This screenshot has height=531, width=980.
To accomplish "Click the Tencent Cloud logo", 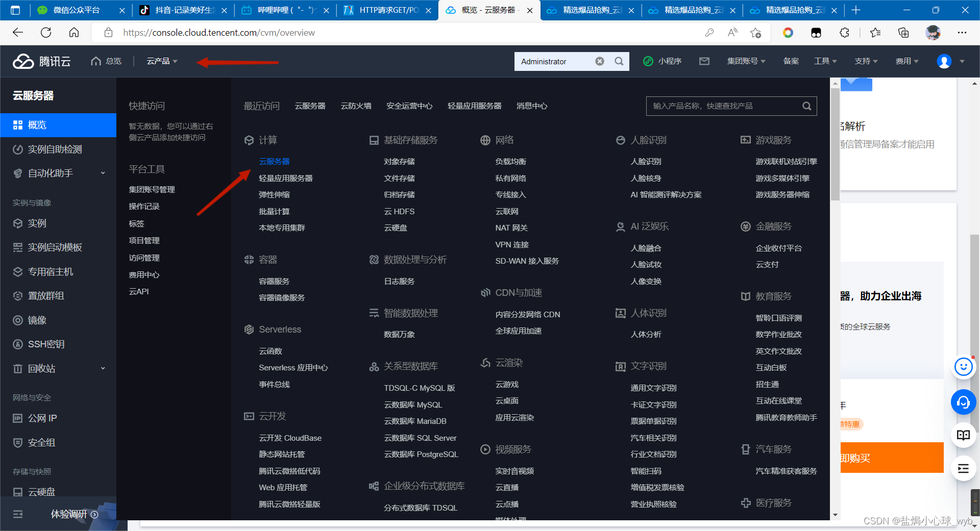I will [42, 61].
